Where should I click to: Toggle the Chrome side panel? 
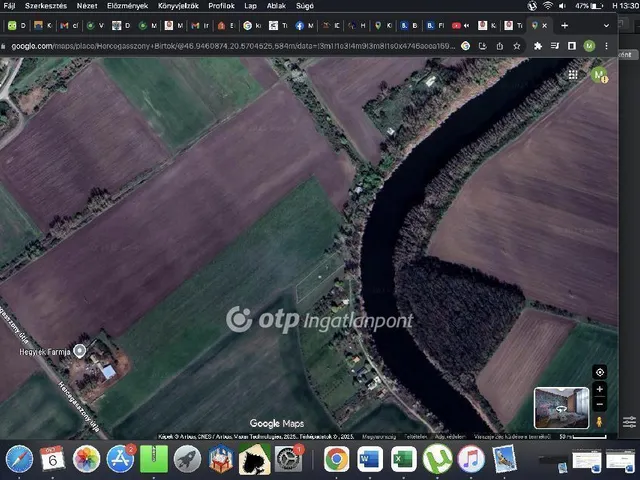pyautogui.click(x=572, y=46)
